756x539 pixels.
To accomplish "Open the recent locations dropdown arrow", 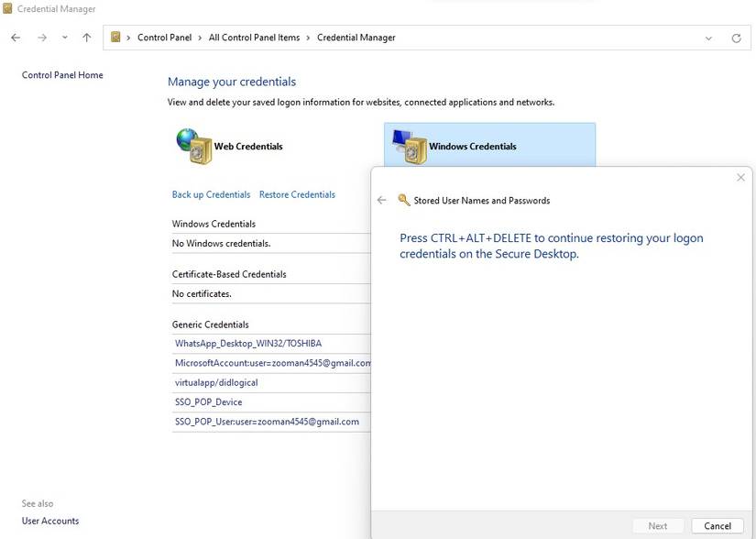I will (65, 38).
